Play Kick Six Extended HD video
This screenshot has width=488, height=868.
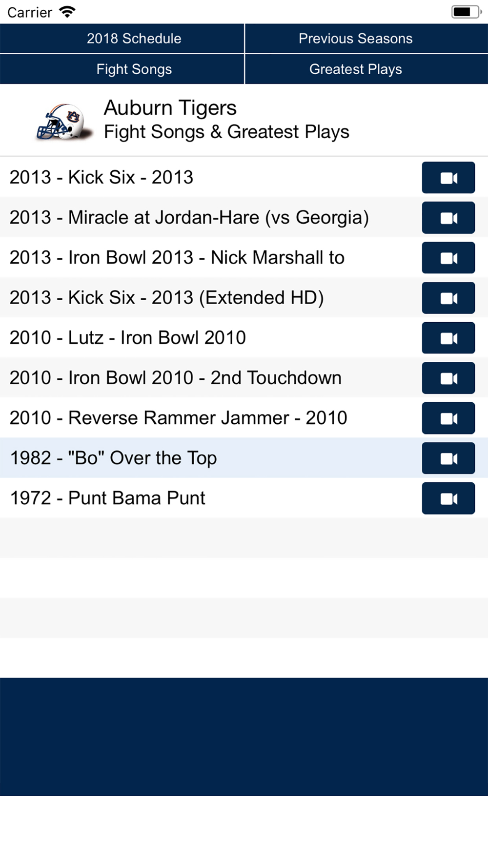click(448, 298)
